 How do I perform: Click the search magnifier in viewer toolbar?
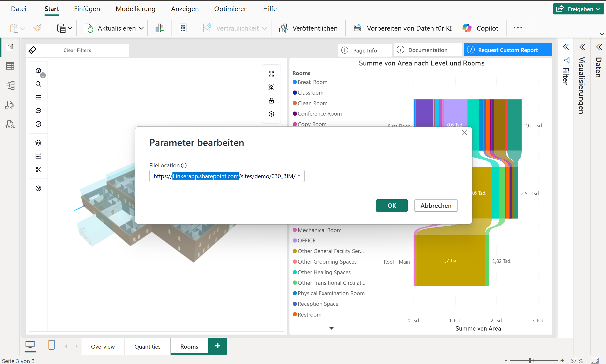tap(38, 84)
